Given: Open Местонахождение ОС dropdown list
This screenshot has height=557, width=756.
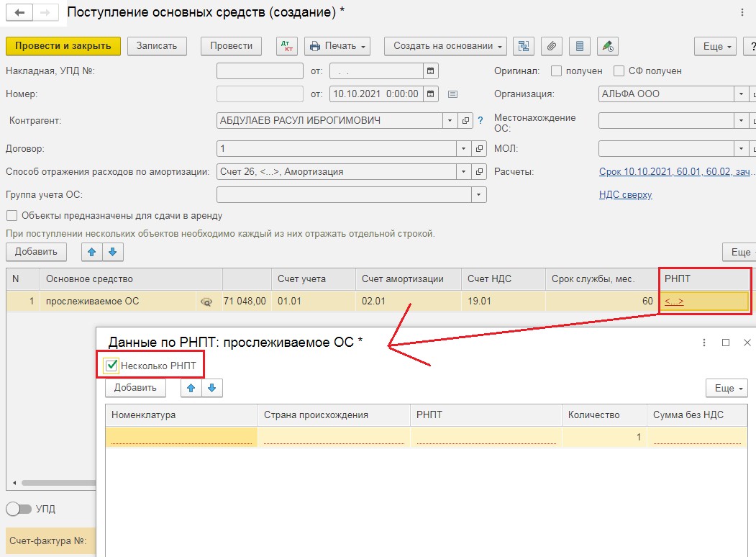Looking at the screenshot, I should click(x=741, y=121).
